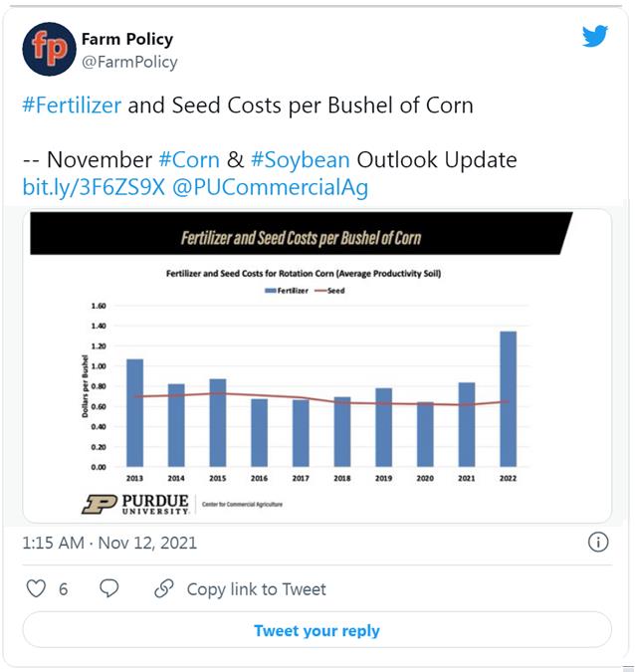The height and width of the screenshot is (672, 635).
Task: Like the tweet with heart icon
Action: click(x=36, y=588)
